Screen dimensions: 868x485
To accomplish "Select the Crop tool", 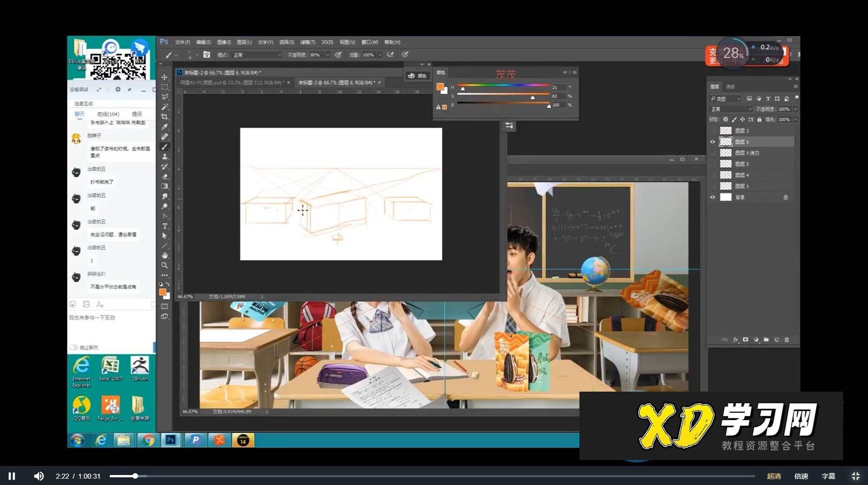I will point(164,116).
